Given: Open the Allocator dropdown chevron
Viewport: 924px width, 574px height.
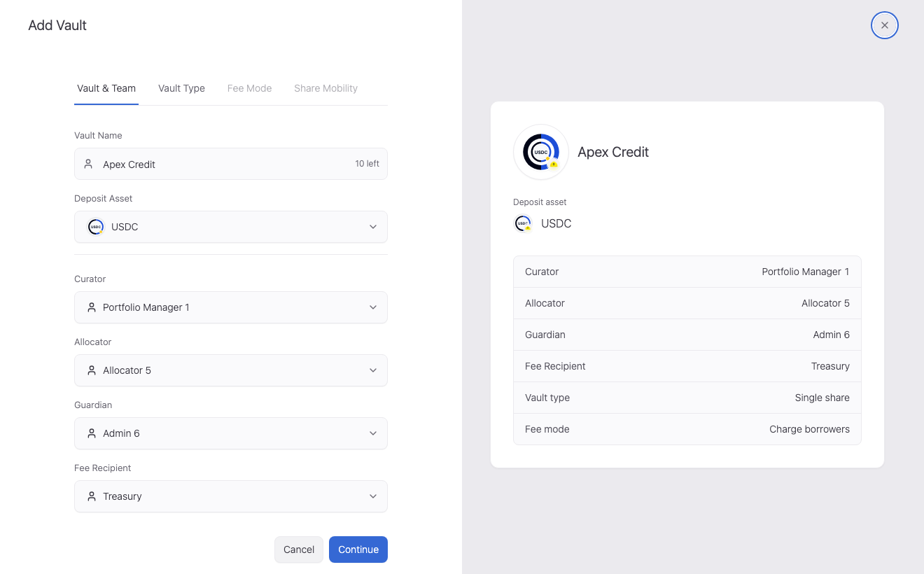Looking at the screenshot, I should (x=373, y=370).
